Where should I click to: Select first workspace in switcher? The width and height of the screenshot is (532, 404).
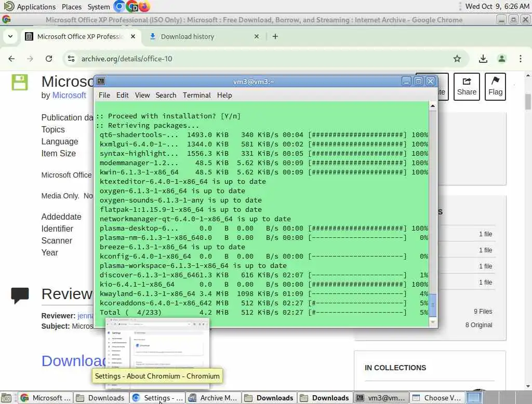[474, 398]
